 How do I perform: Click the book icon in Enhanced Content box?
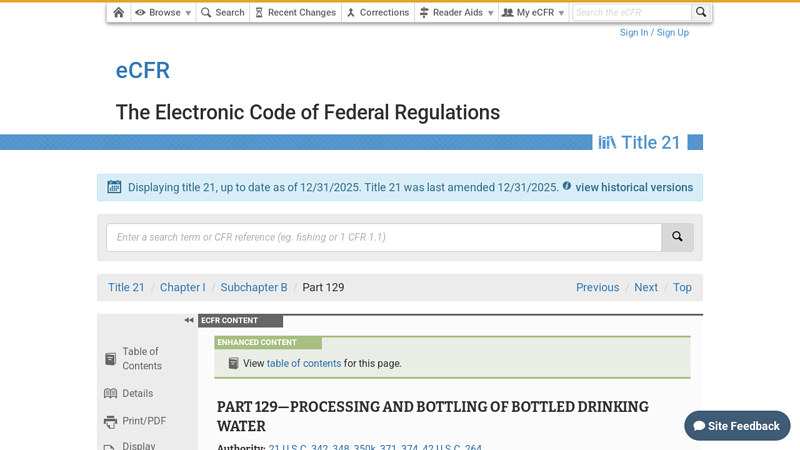233,363
